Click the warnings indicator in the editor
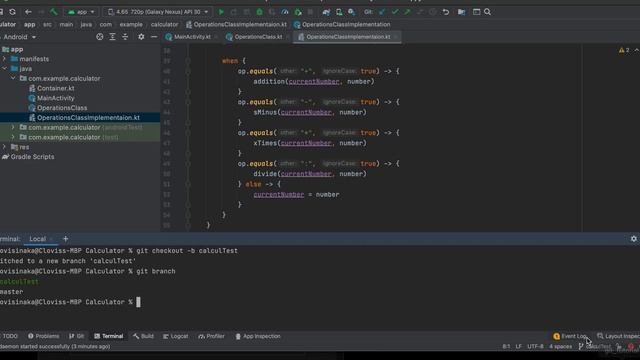The image size is (640, 360). coord(624,50)
